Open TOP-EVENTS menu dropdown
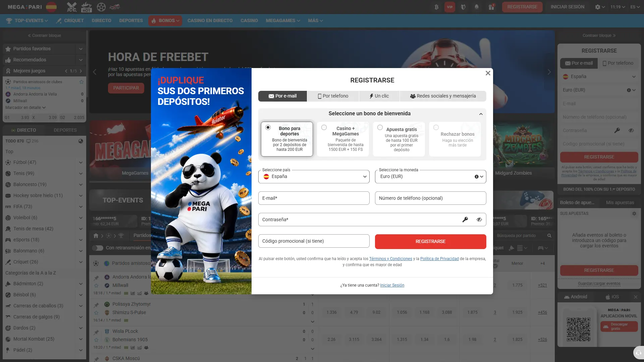The height and width of the screenshot is (362, 644). pos(27,21)
